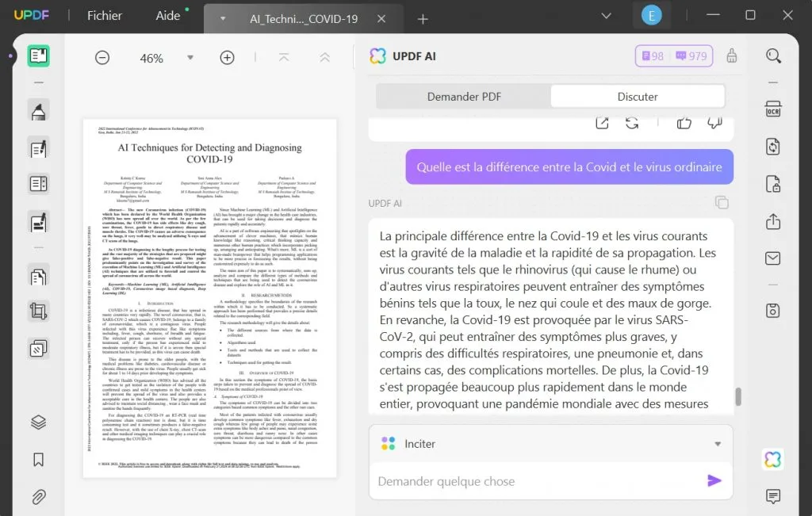Open the search magnifier on the right sidebar
The width and height of the screenshot is (812, 516).
773,56
